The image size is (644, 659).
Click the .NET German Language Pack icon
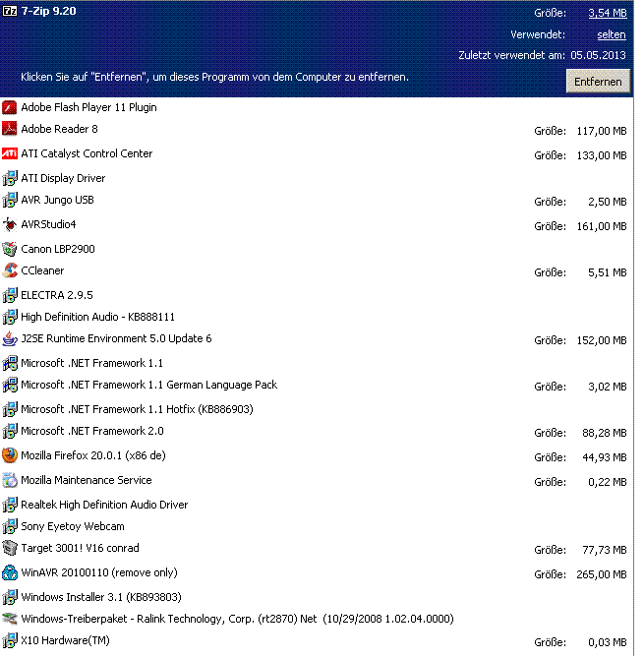tap(9, 385)
